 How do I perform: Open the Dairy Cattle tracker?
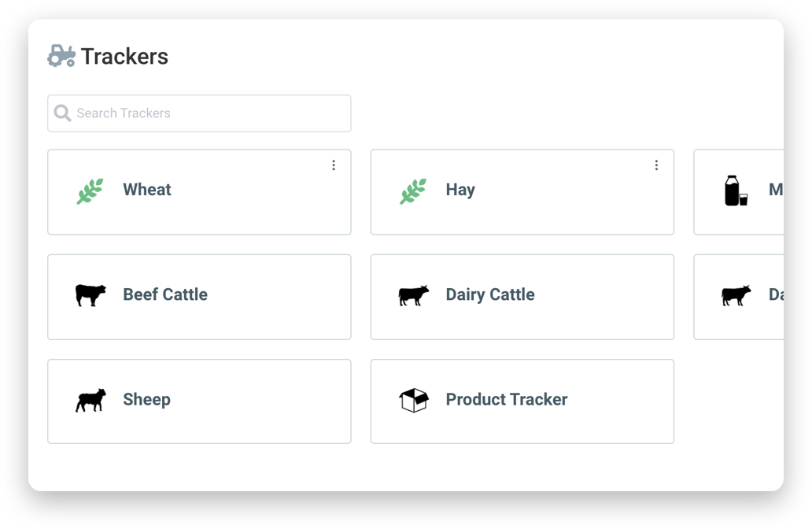coord(522,297)
